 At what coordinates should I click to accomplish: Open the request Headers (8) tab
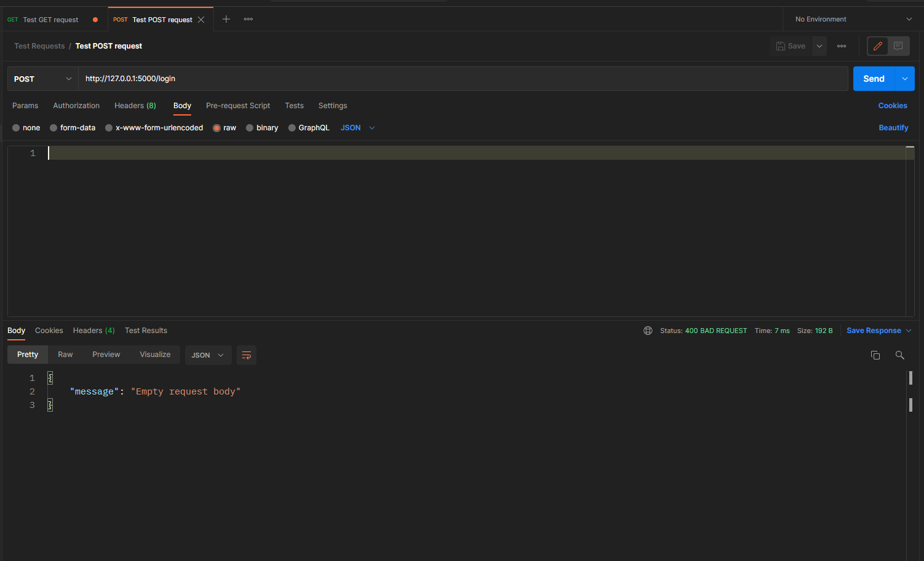[135, 106]
